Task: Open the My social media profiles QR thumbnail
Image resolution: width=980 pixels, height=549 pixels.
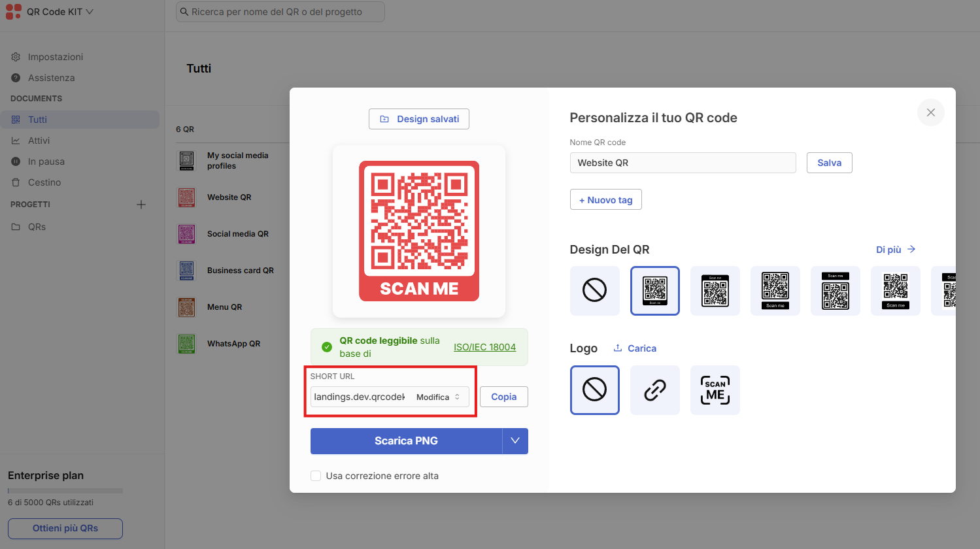Action: (x=186, y=160)
